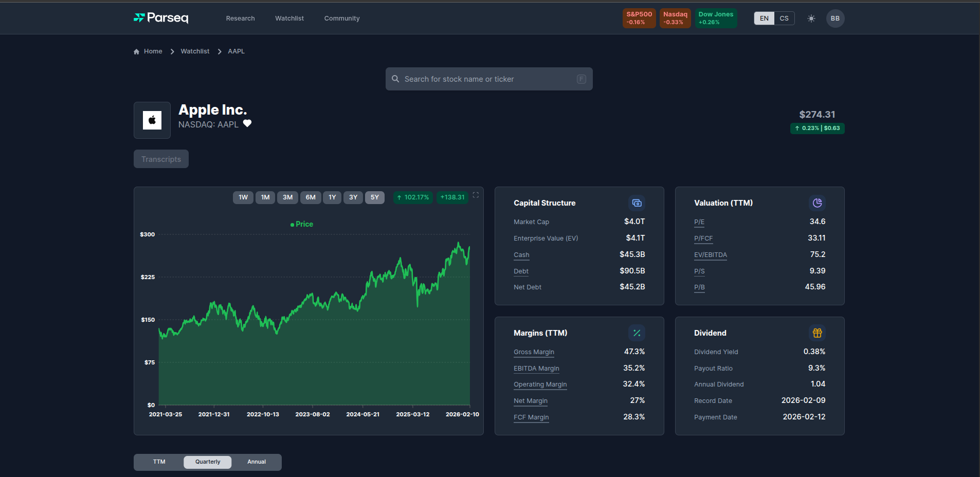Focus the stock name search field
Image resolution: width=980 pixels, height=477 pixels.
[488, 79]
